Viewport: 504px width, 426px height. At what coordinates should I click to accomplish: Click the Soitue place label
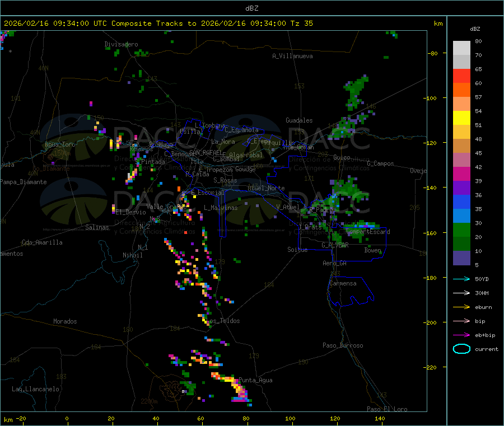click(297, 250)
